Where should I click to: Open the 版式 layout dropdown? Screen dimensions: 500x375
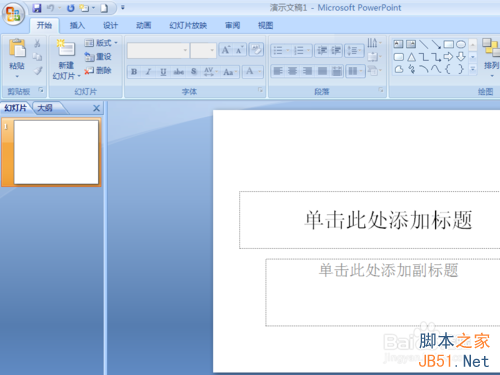[x=101, y=43]
